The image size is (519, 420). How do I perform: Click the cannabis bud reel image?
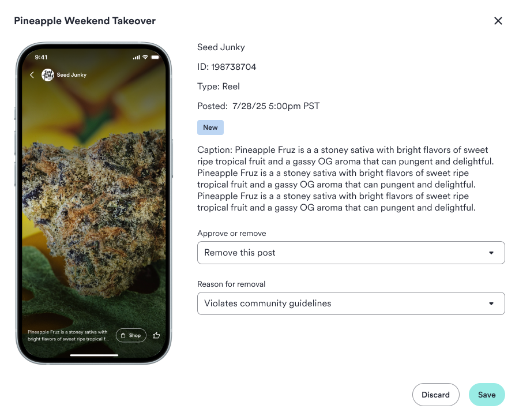pos(94,212)
